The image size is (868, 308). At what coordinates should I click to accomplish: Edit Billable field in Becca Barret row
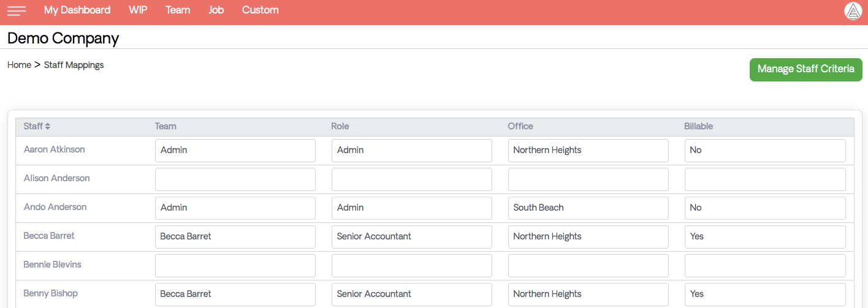(x=765, y=237)
